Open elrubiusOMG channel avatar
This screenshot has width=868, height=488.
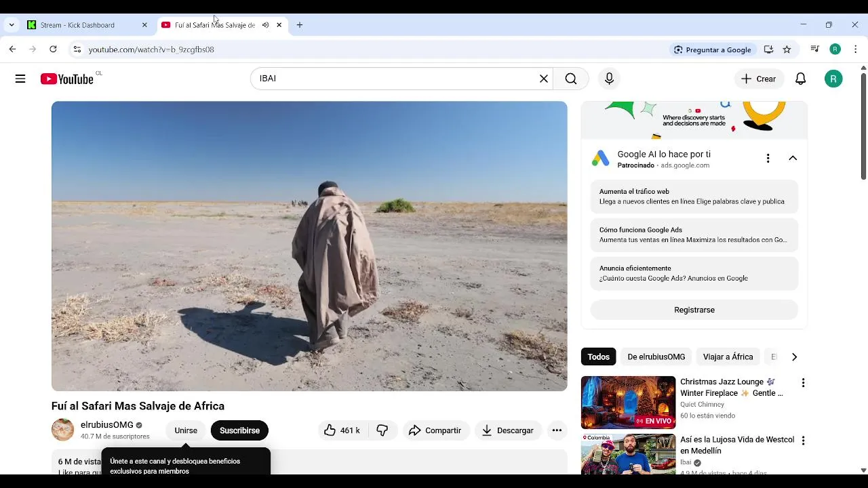tap(62, 430)
